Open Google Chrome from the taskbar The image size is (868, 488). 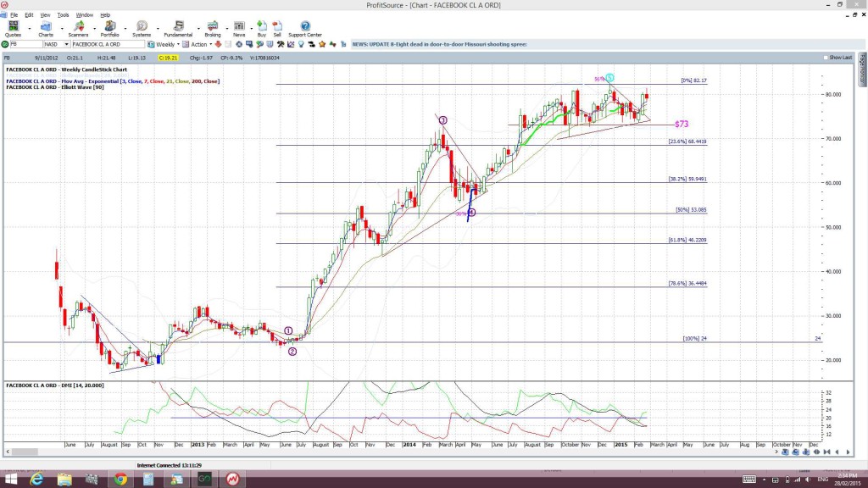(120, 480)
